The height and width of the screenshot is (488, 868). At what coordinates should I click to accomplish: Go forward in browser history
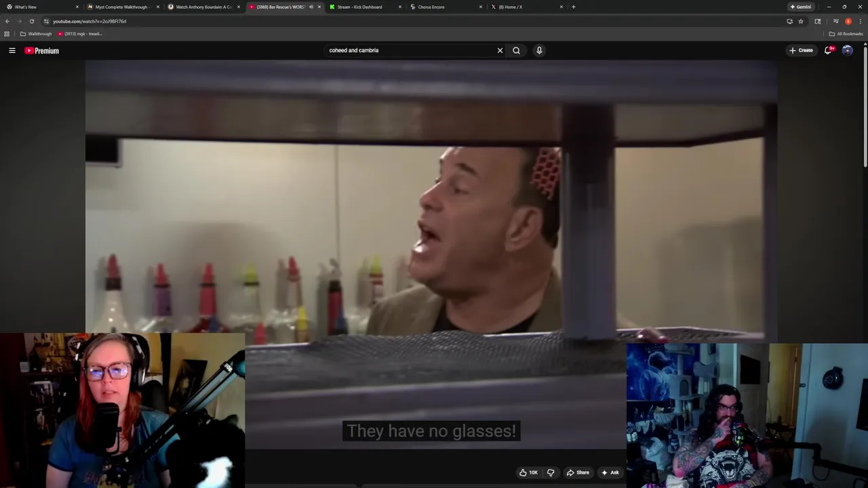tap(19, 21)
